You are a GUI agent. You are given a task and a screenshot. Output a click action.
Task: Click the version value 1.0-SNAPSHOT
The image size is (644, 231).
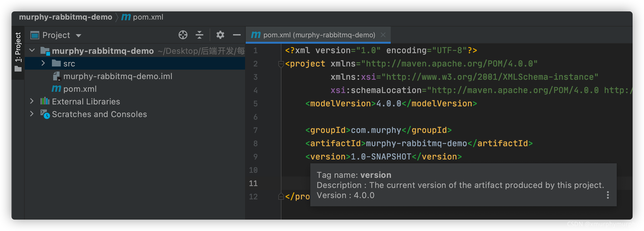pos(381,157)
